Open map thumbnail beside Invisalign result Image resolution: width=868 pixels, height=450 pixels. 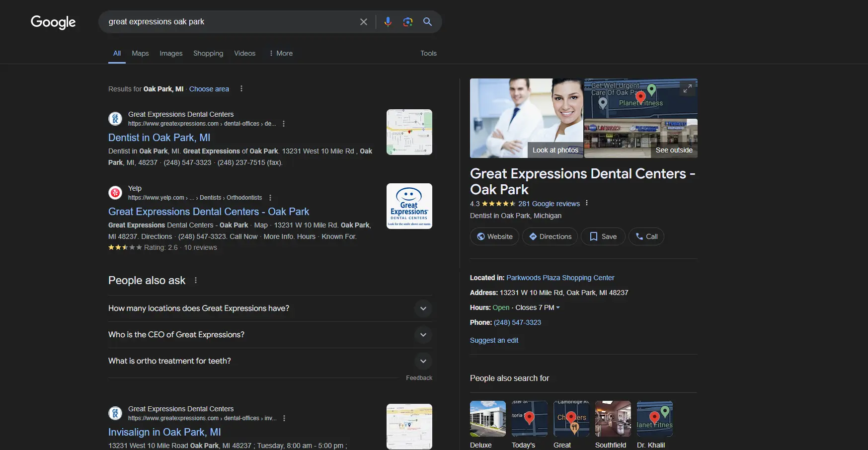(x=409, y=427)
